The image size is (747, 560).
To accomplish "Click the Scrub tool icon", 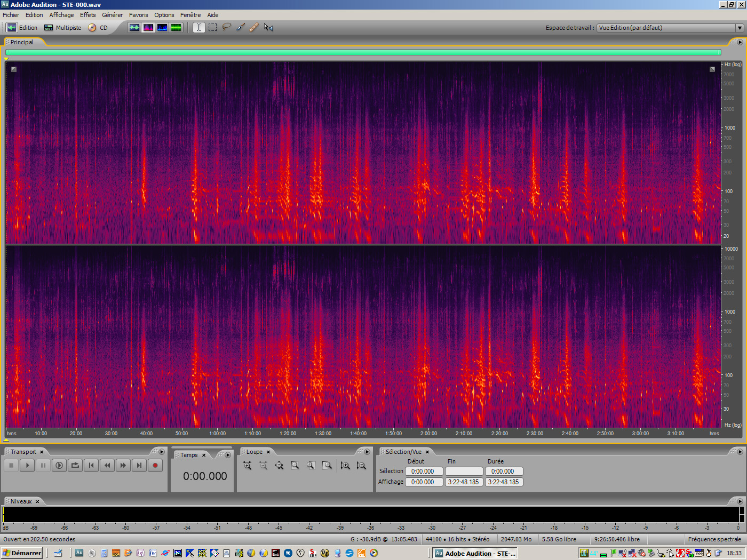I will click(x=268, y=27).
